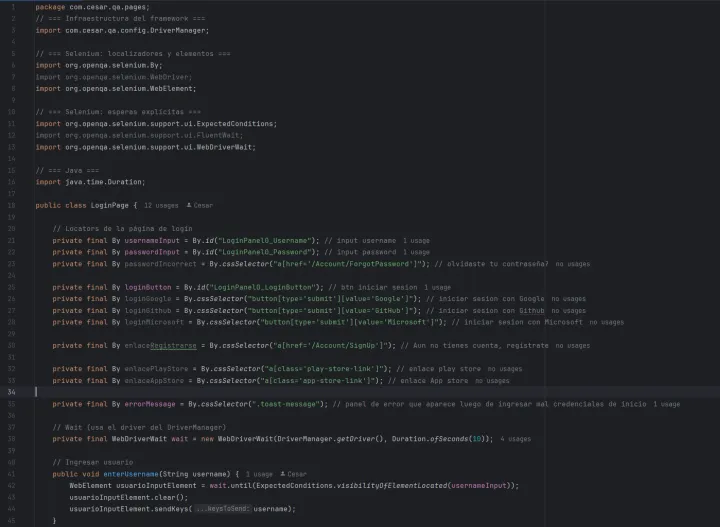Click the 'no usages' hint on passwordIncorrect line

pyautogui.click(x=573, y=264)
